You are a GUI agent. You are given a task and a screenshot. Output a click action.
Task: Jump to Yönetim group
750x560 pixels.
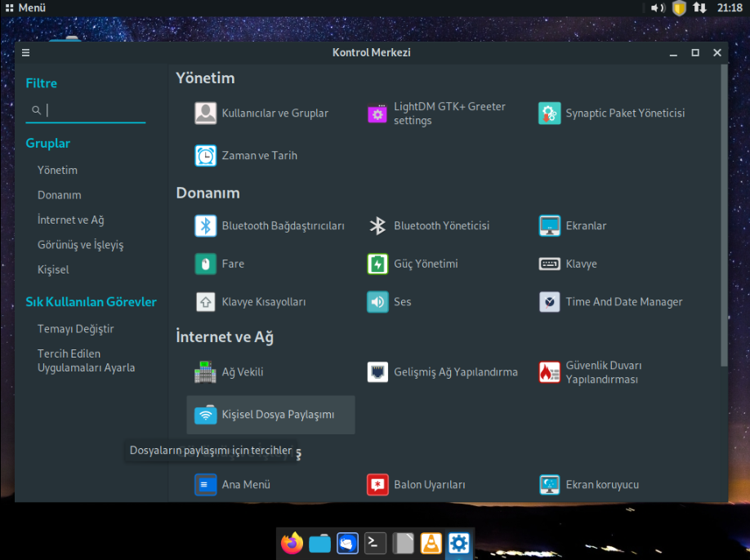pyautogui.click(x=57, y=170)
